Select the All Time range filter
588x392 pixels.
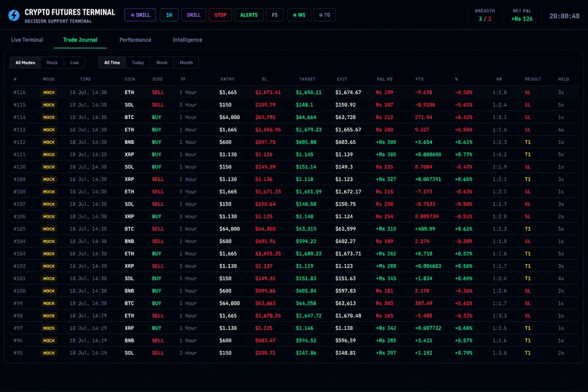click(x=112, y=63)
